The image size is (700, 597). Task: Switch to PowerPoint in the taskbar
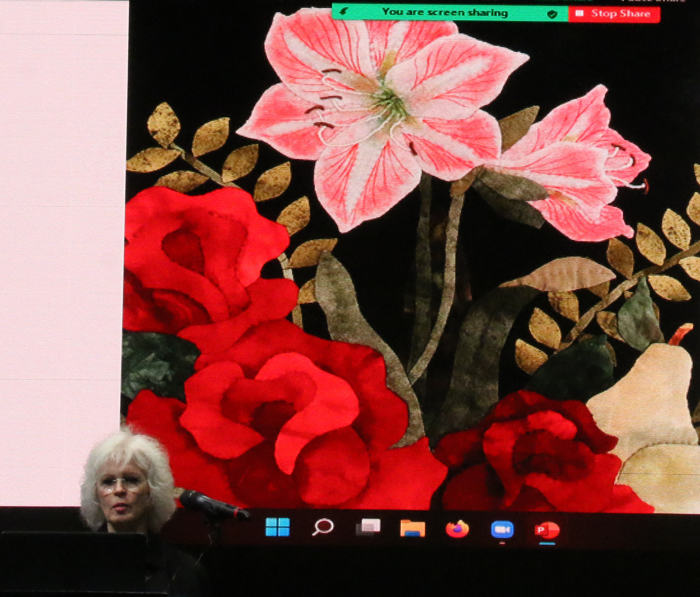547,530
